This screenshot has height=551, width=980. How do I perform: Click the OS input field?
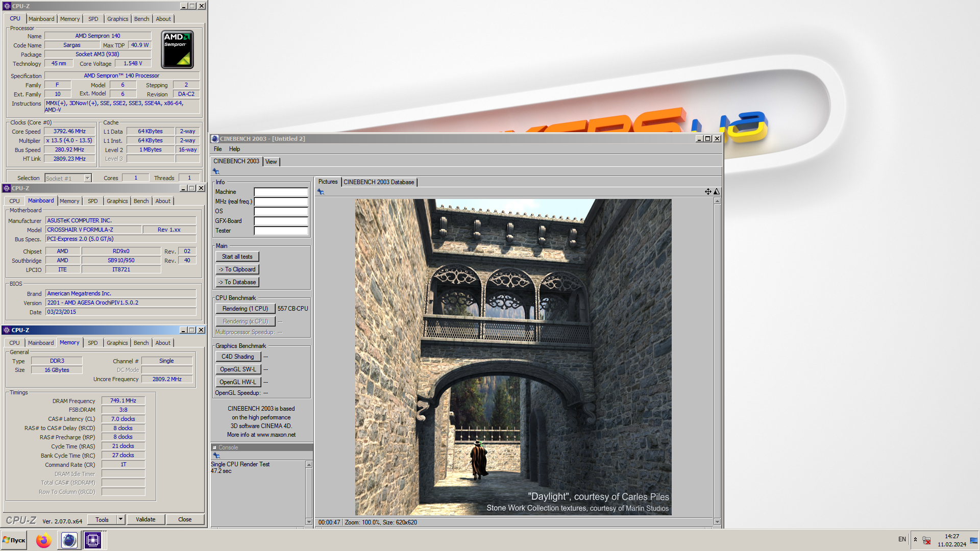tap(281, 211)
